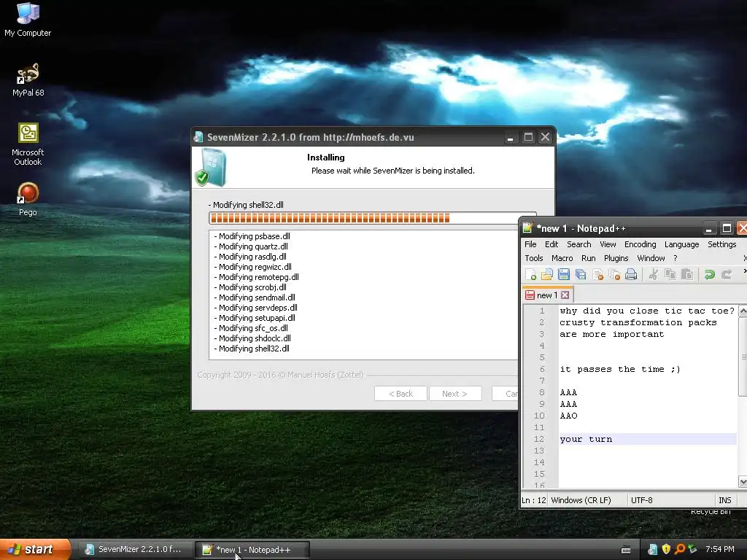
Task: Select the new 1 document tab
Action: (x=547, y=295)
